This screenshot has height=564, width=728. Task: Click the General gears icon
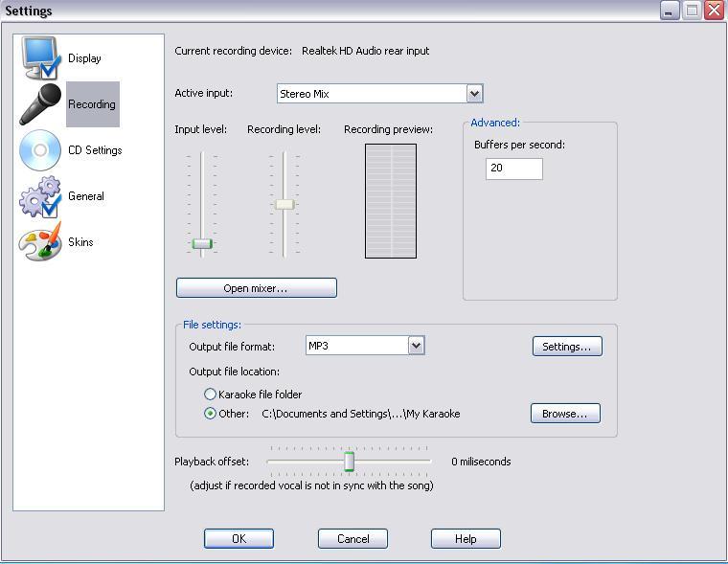pyautogui.click(x=40, y=197)
